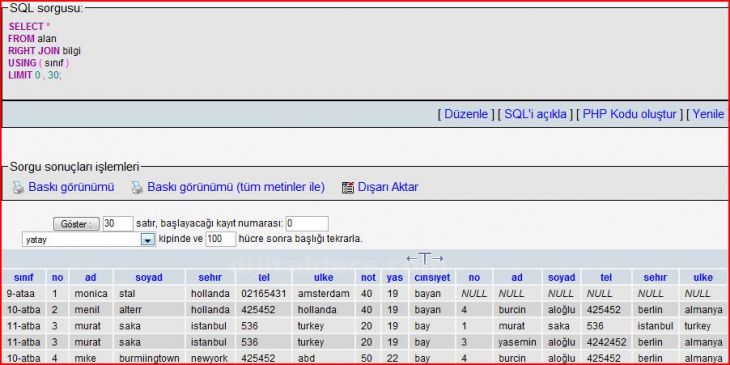Click the Yenile refresh link
The width and height of the screenshot is (730, 365).
[708, 114]
